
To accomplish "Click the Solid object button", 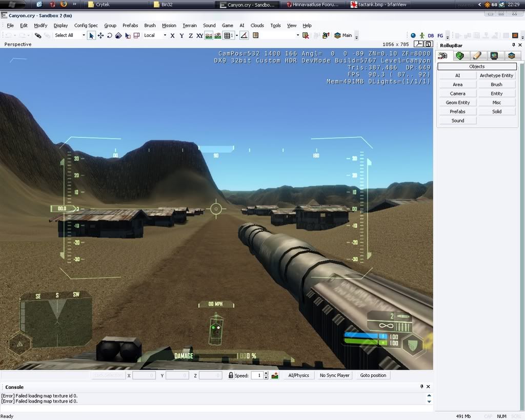I will [x=496, y=111].
